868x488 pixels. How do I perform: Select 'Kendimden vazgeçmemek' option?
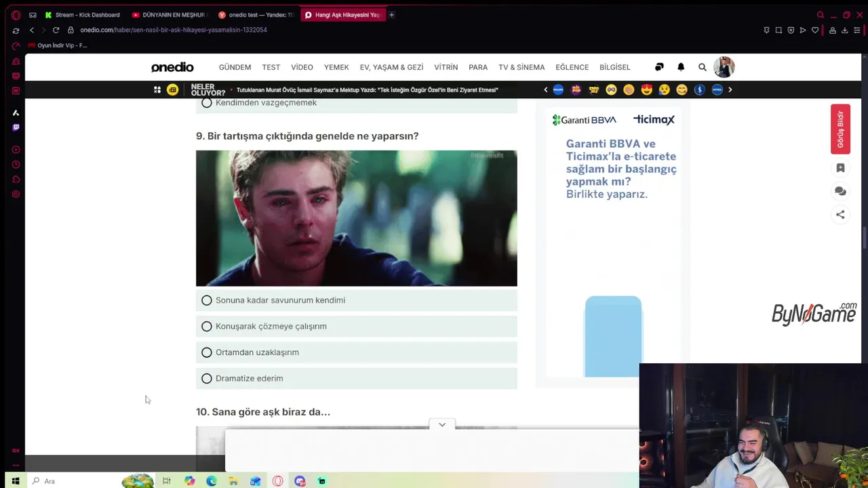(x=356, y=105)
